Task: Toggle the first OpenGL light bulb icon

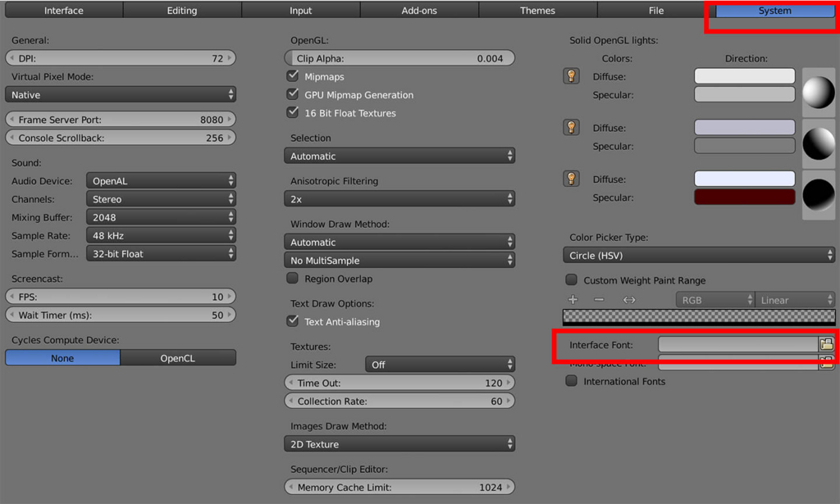Action: pos(571,76)
